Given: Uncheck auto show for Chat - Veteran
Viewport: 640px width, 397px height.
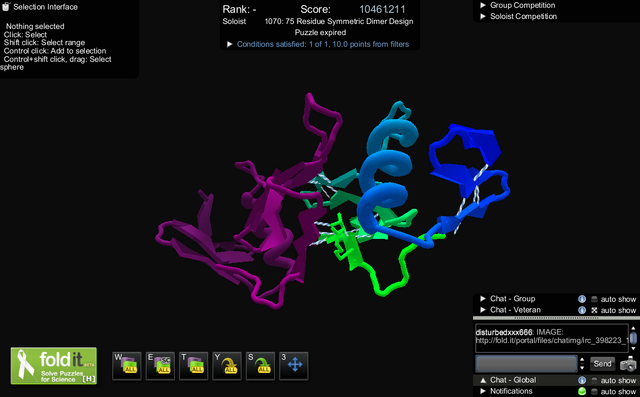Looking at the screenshot, I should point(594,310).
